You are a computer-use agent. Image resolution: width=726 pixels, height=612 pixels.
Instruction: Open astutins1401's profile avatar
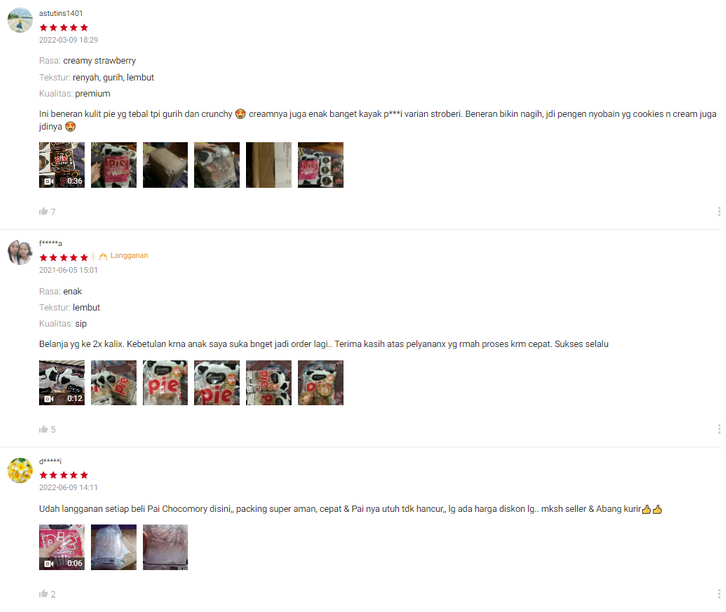pyautogui.click(x=20, y=20)
